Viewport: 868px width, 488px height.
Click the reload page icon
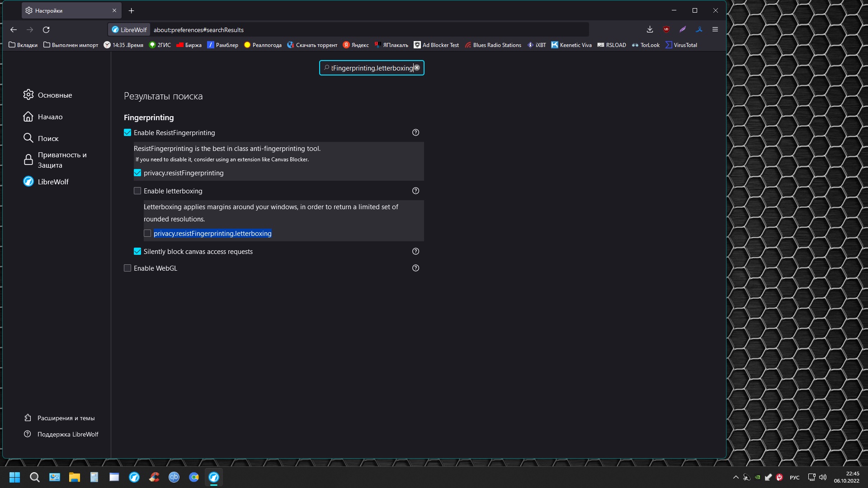tap(46, 30)
